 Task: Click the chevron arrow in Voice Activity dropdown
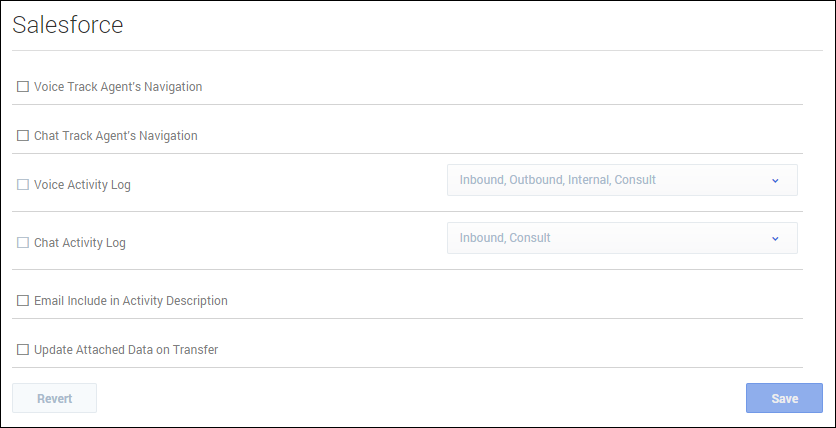pyautogui.click(x=775, y=180)
